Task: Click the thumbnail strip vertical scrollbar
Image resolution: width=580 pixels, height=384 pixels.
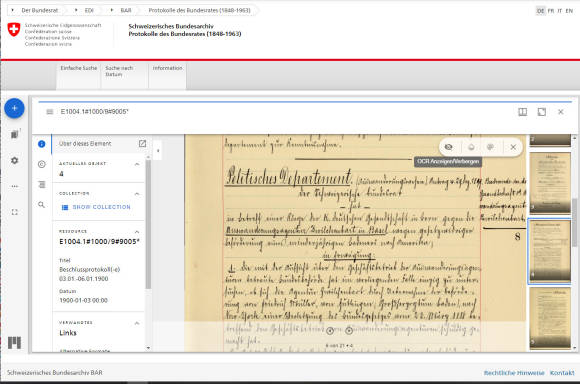Action: [x=574, y=222]
